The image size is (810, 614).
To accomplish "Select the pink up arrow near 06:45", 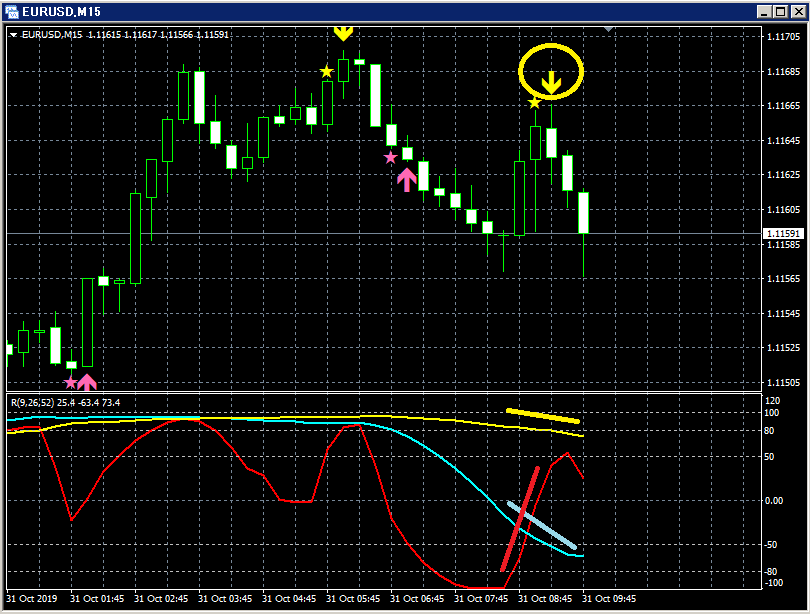I will (x=407, y=180).
